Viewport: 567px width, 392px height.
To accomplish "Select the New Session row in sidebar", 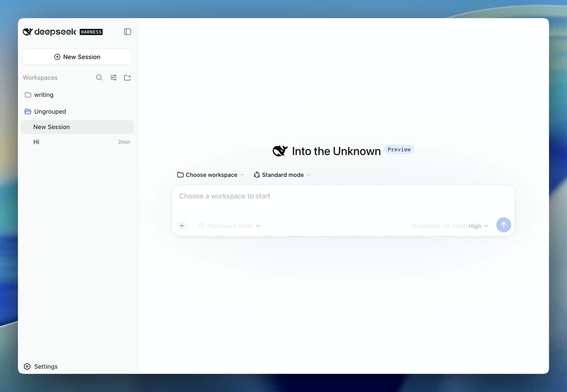I will coord(77,127).
